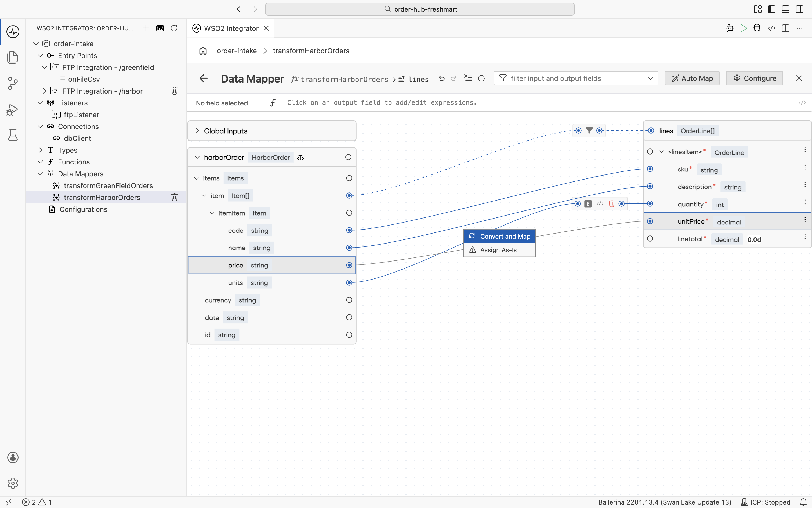This screenshot has height=508, width=812.
Task: Click the filter input and output fields box
Action: pyautogui.click(x=575, y=78)
